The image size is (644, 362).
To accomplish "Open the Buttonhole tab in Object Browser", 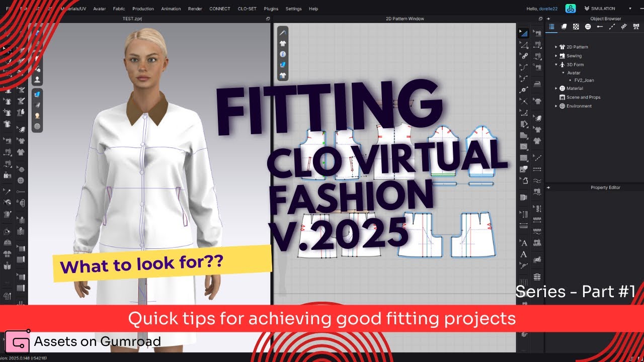I will pos(600,27).
